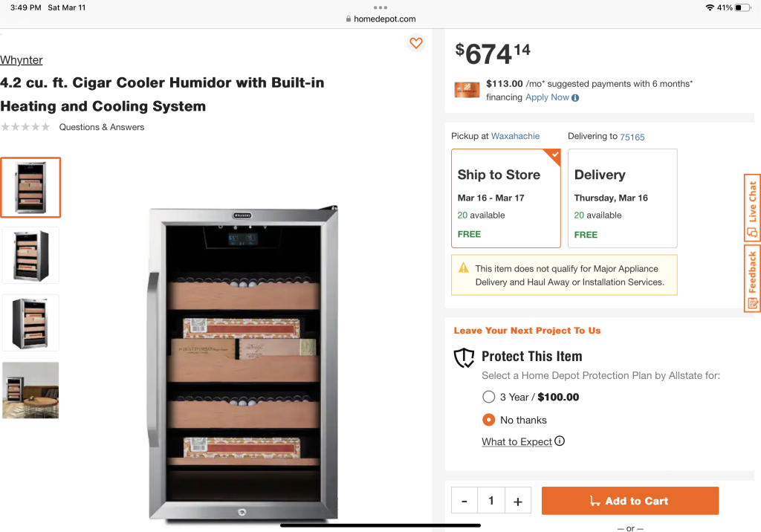This screenshot has height=532, width=761.
Task: Click the star rating icons
Action: (x=26, y=127)
